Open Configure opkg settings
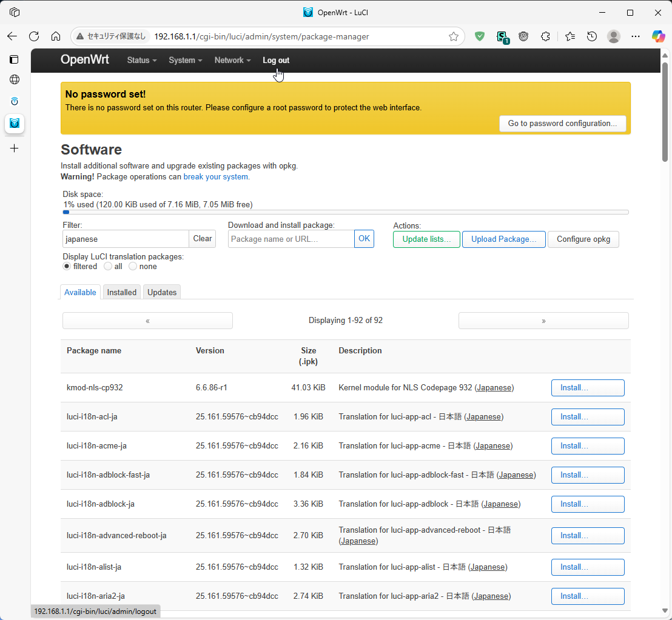The width and height of the screenshot is (672, 620). point(583,239)
